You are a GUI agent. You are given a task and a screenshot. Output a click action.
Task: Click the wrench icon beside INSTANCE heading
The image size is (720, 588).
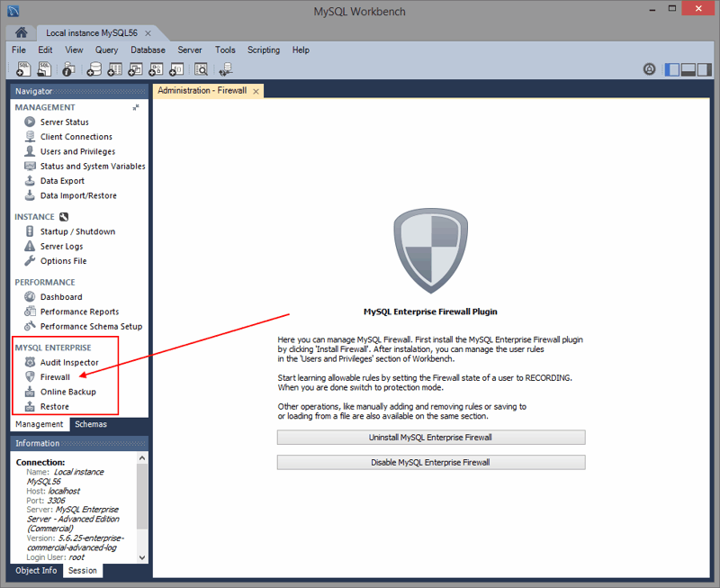tap(64, 217)
